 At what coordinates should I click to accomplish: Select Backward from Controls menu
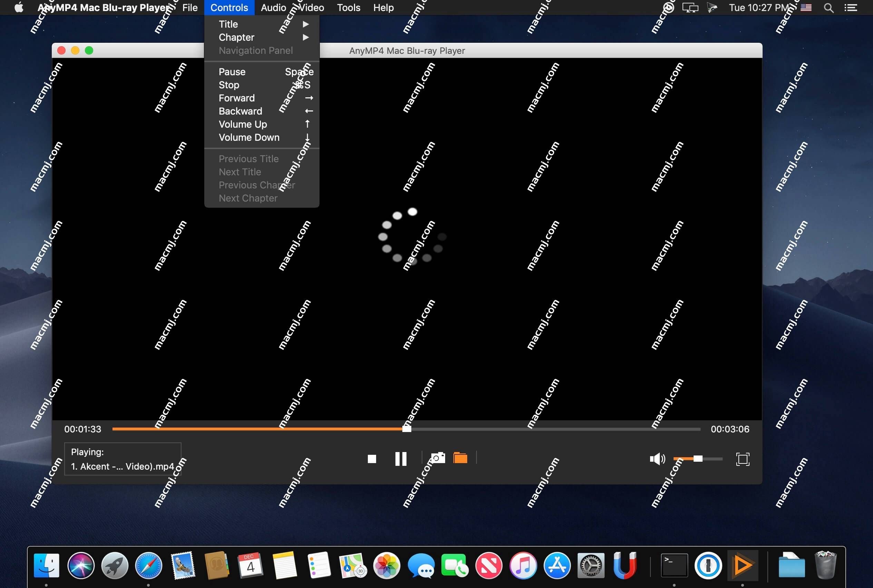[241, 111]
